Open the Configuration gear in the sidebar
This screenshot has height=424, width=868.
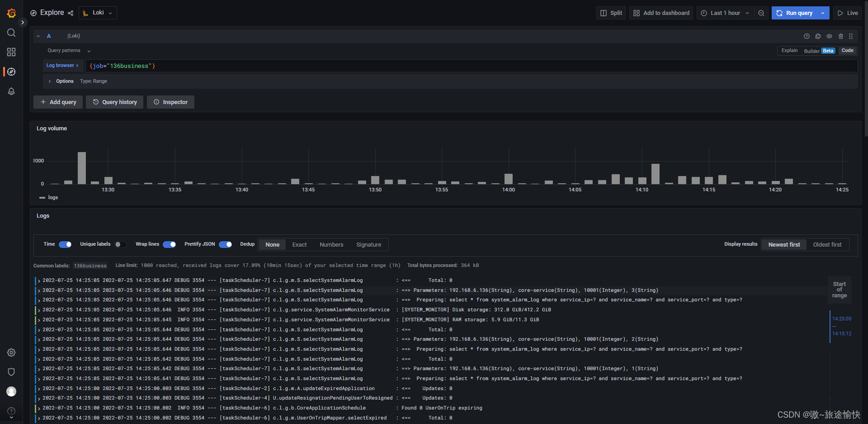click(x=11, y=353)
